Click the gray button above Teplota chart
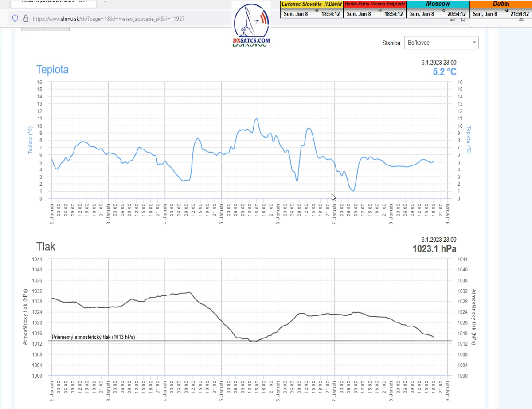 click(45, 28)
